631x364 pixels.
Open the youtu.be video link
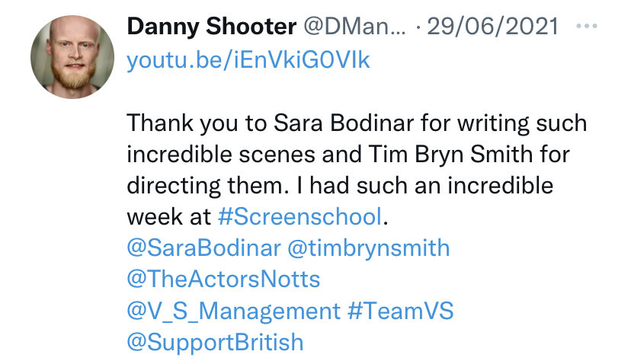click(x=248, y=60)
